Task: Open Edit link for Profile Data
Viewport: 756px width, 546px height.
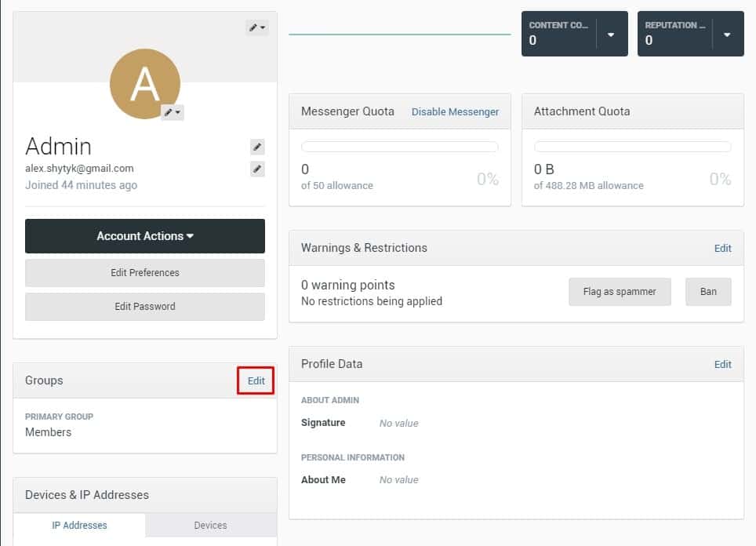Action: (722, 365)
